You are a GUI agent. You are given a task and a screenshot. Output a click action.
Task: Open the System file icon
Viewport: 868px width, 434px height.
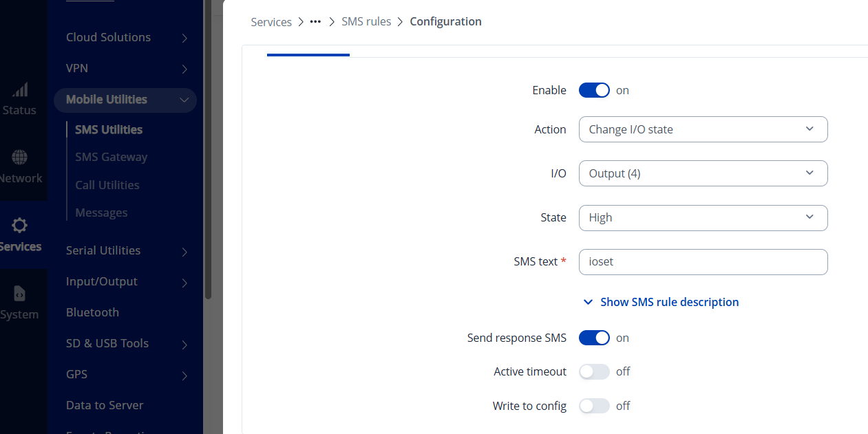pos(20,294)
